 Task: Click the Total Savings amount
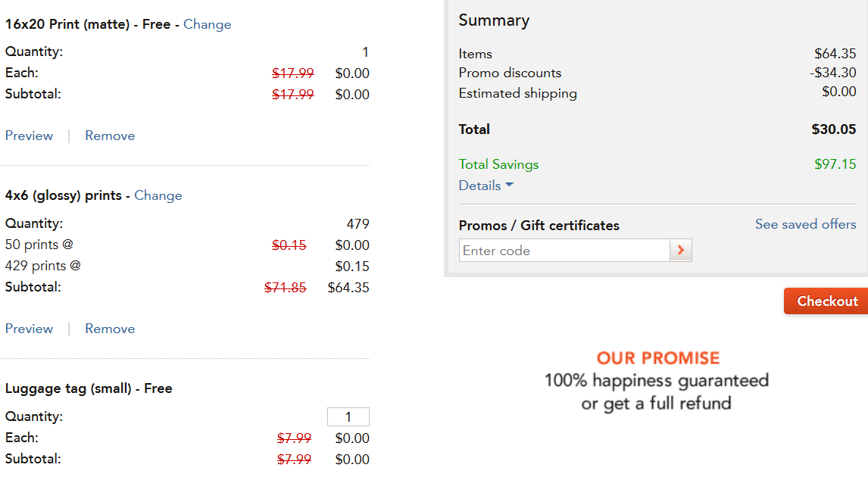(835, 164)
